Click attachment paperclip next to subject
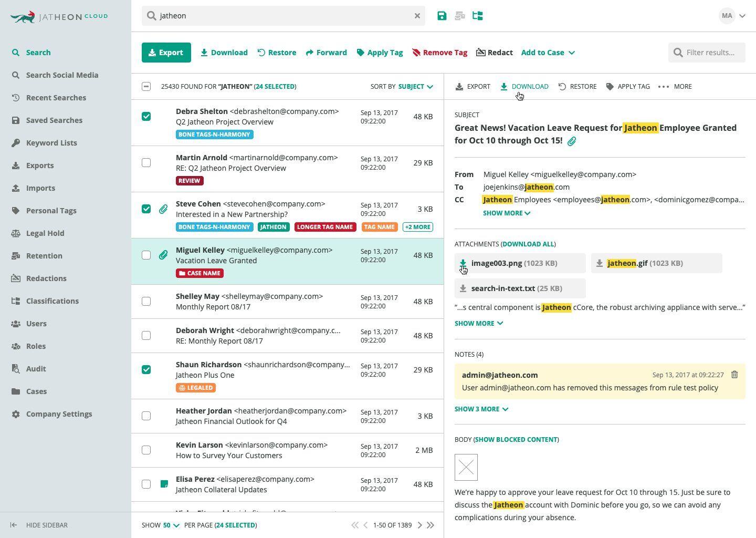Screen dimensions: 756x538 point(572,141)
